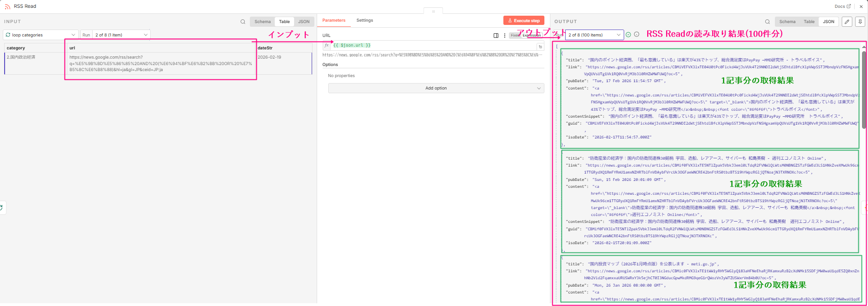Expand the loop categories node dropdown
This screenshot has height=306, width=868.
click(x=41, y=35)
